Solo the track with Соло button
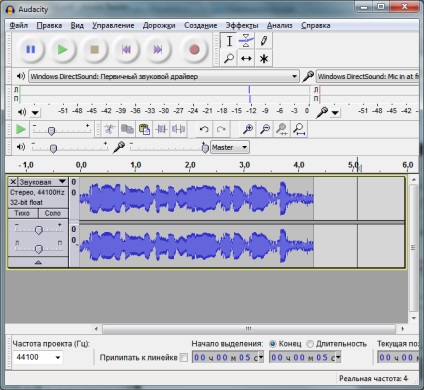This screenshot has width=424, height=390. (53, 213)
